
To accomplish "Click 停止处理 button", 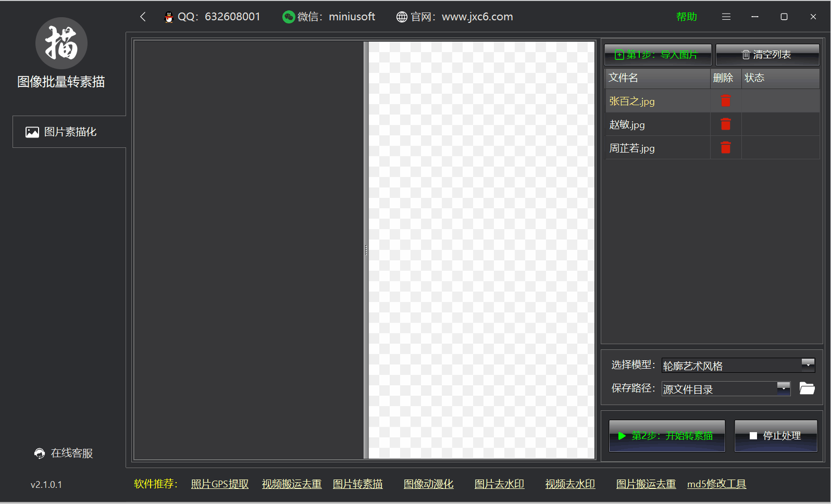I will [x=776, y=436].
